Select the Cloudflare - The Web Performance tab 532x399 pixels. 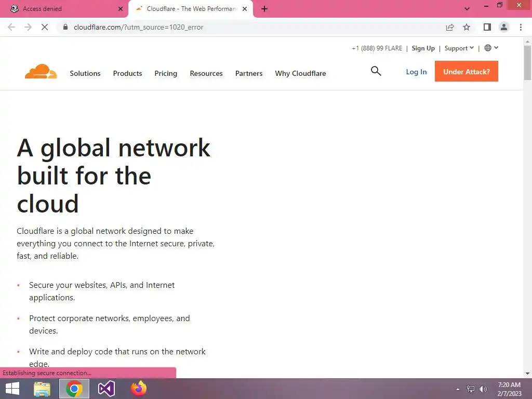191,9
